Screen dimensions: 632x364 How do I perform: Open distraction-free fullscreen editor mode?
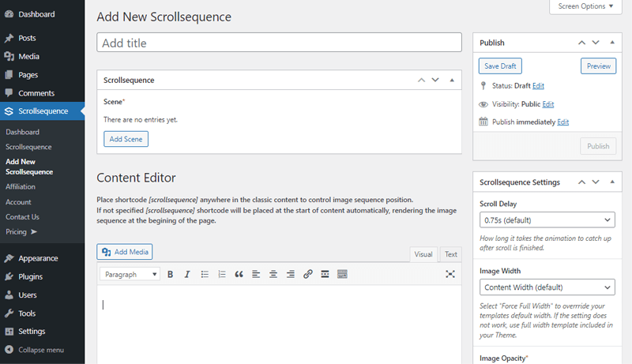[x=450, y=274]
